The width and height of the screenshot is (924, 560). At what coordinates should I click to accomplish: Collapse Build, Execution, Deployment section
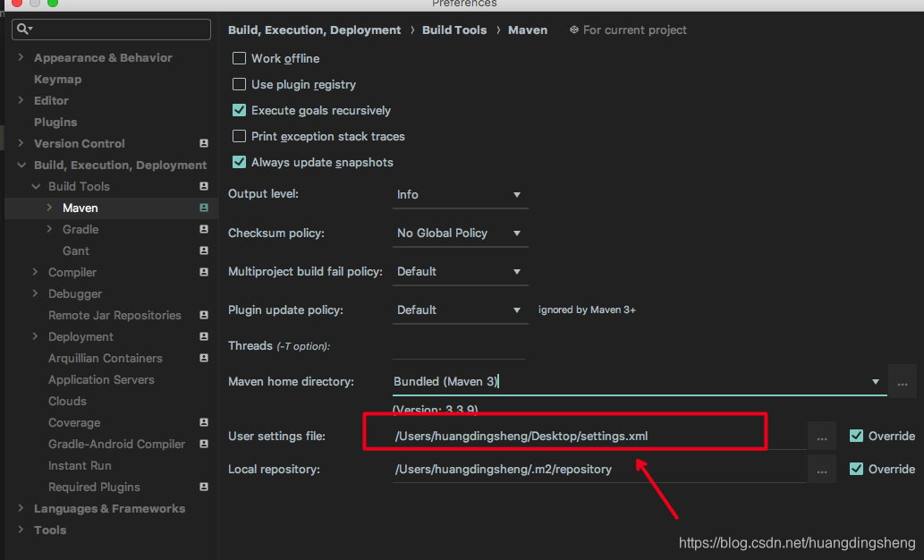click(x=21, y=165)
